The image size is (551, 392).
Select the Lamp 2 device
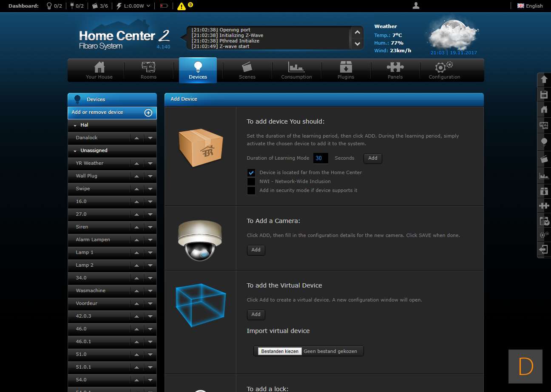[85, 265]
